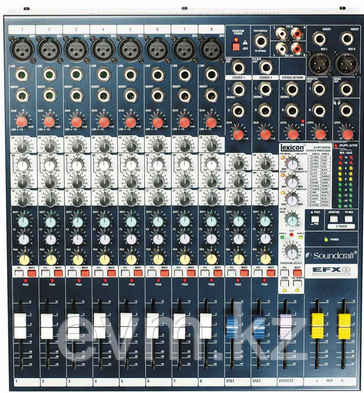Select the red 2TK In RCA connector
Screen dimensions: 364x393
297,33
